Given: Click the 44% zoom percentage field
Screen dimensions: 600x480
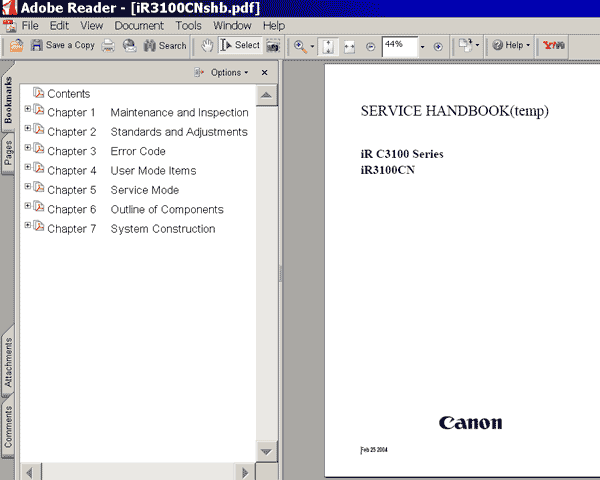Looking at the screenshot, I should click(399, 46).
